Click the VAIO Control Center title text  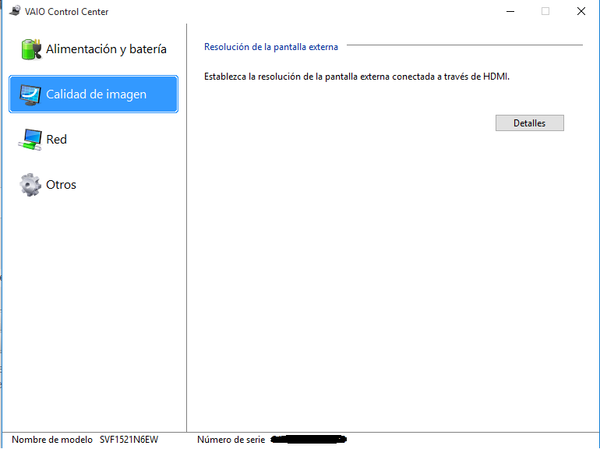[x=67, y=11]
